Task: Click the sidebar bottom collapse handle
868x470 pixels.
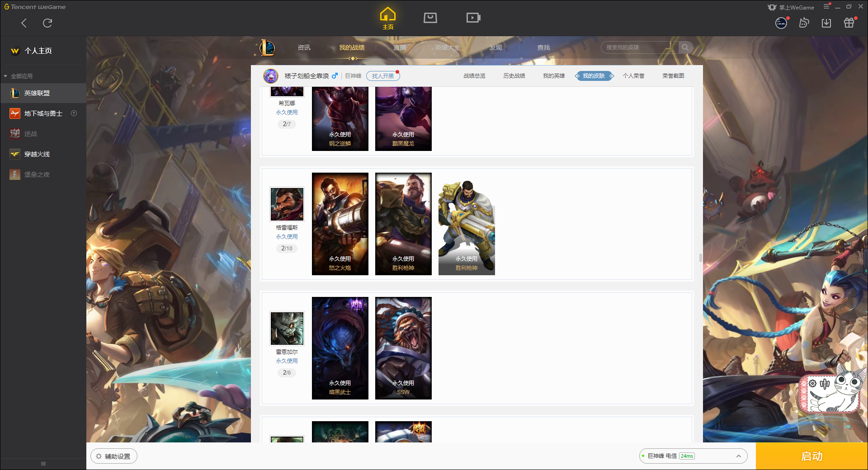Action: (43, 464)
